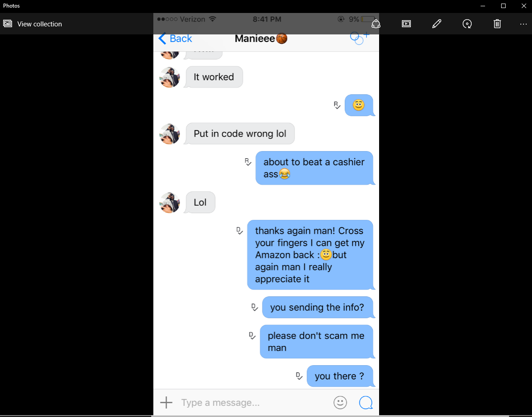Click avatar next to the 'Lol' message

(169, 202)
